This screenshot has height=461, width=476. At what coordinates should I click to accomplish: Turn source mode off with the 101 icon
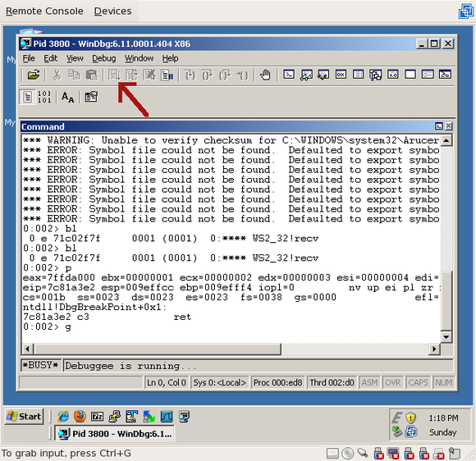(x=44, y=97)
